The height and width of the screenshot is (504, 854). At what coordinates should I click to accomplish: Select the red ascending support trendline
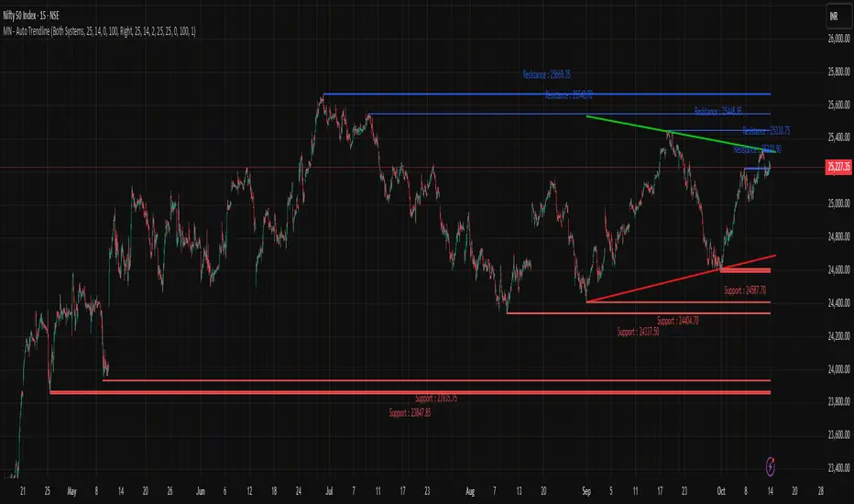(x=681, y=278)
